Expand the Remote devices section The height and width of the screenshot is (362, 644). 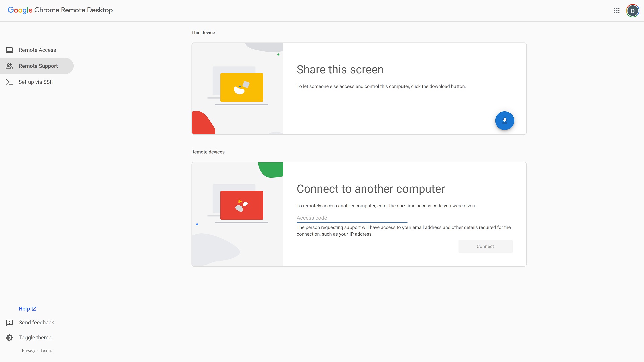pos(208,152)
